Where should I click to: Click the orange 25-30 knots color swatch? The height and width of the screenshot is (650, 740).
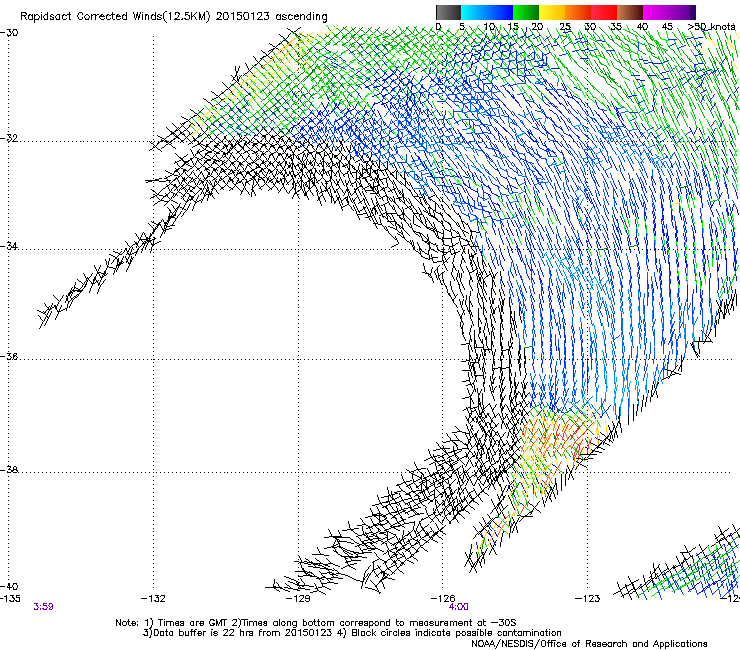pos(578,12)
